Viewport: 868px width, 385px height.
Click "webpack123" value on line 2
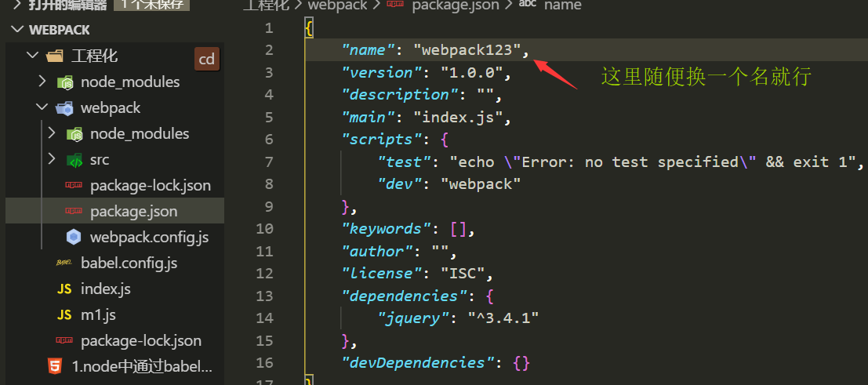pyautogui.click(x=467, y=50)
